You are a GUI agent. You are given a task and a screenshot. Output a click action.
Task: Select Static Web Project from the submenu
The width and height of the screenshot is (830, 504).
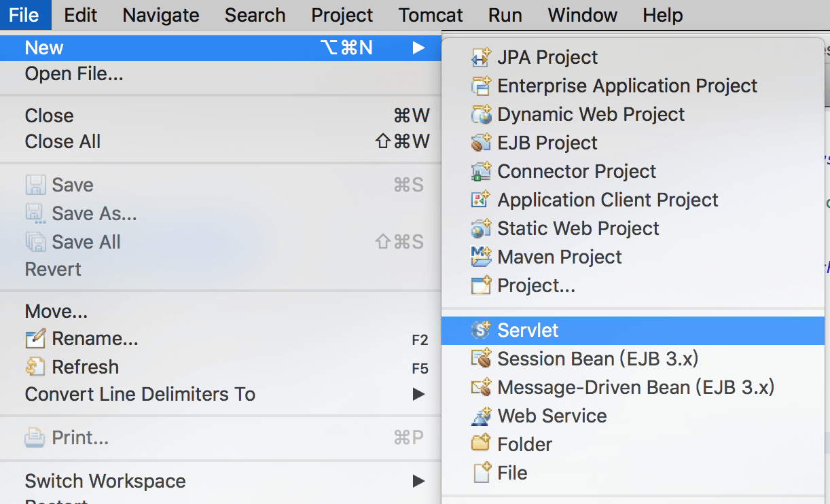click(x=578, y=228)
